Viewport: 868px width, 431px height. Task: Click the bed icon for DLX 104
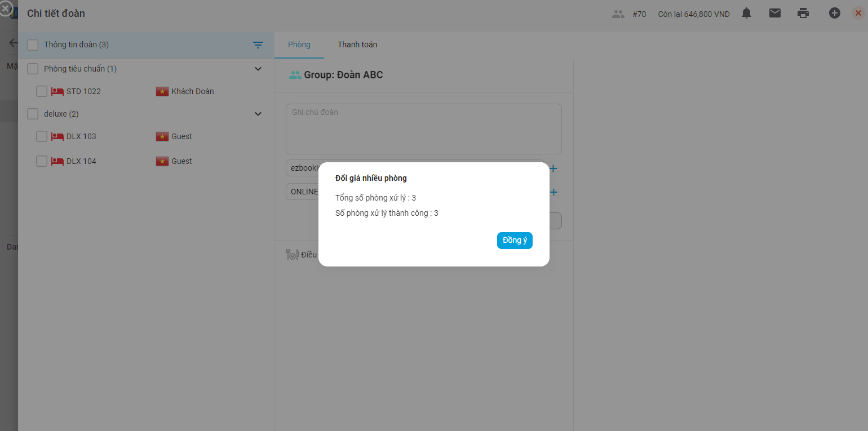(57, 161)
